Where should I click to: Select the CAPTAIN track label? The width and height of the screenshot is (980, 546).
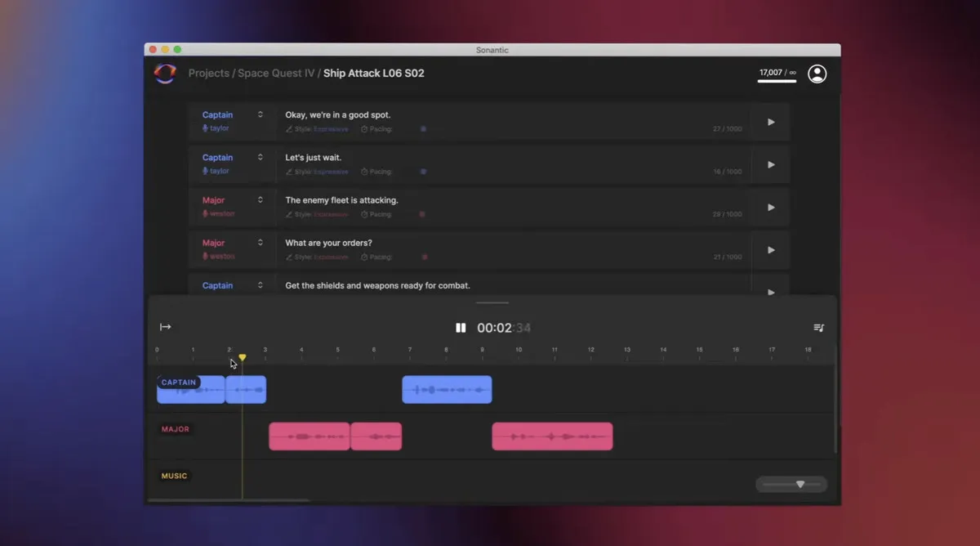click(x=179, y=383)
